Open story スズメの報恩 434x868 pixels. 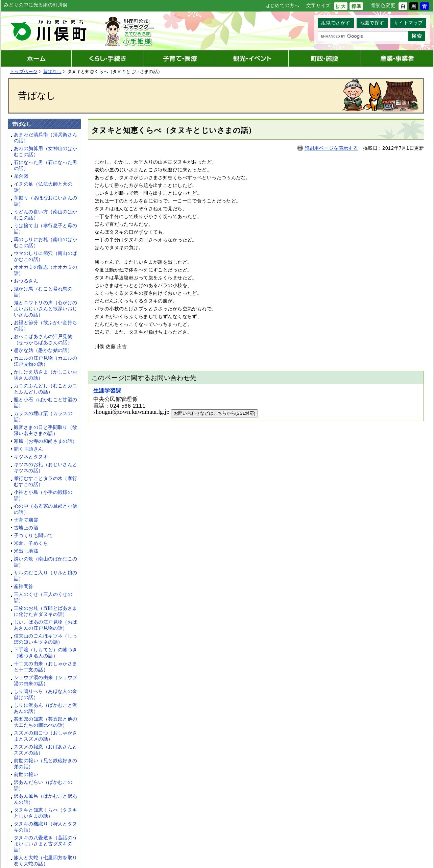click(x=45, y=750)
